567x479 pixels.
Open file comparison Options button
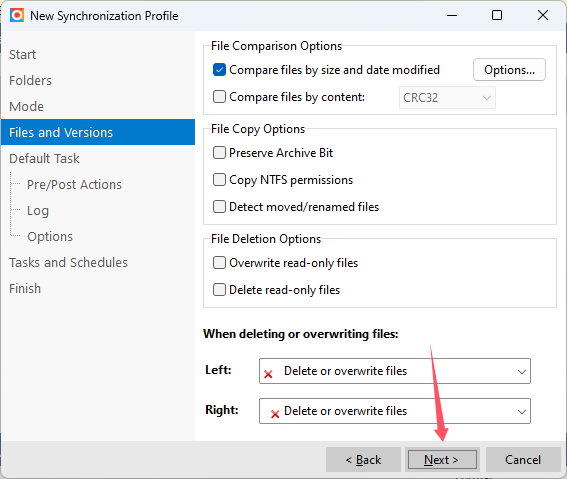509,70
